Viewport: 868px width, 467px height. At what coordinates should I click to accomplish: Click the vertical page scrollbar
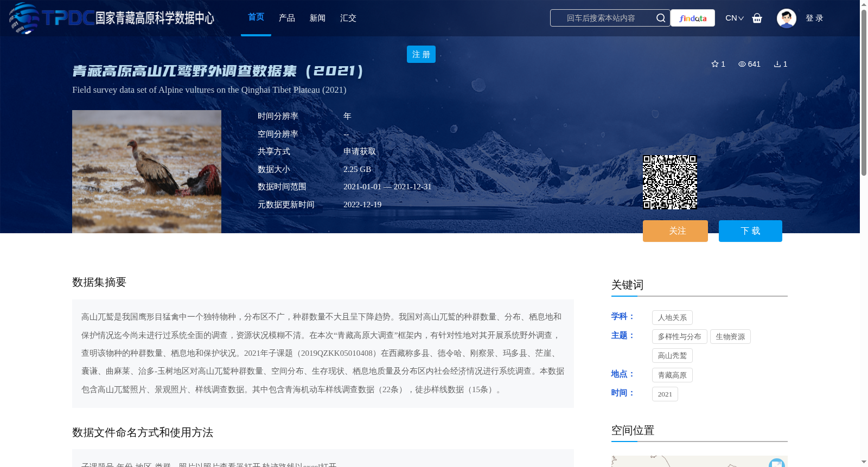pos(864,92)
